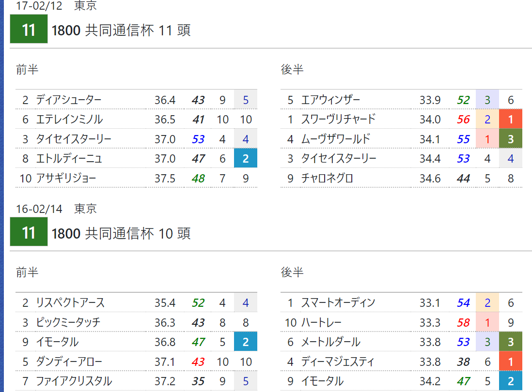Click the blue rank 2 badge in イモータル's 後半 row
The height and width of the screenshot is (392, 532).
point(511,381)
